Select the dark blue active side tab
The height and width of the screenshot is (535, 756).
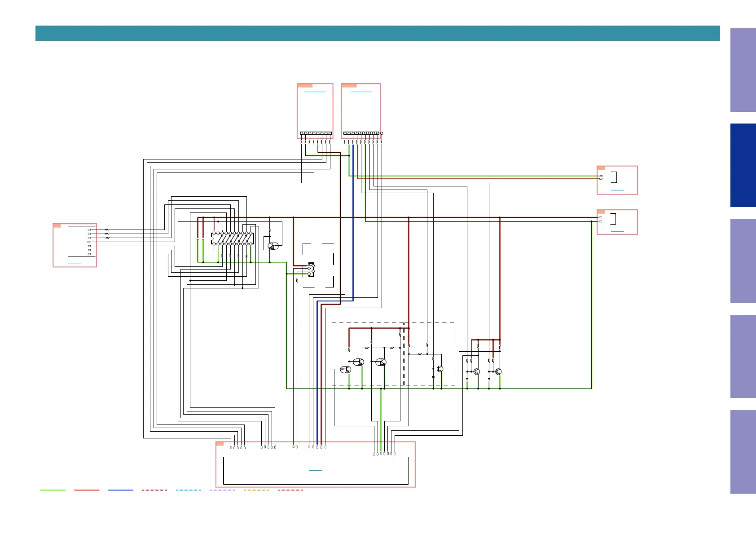(x=743, y=165)
